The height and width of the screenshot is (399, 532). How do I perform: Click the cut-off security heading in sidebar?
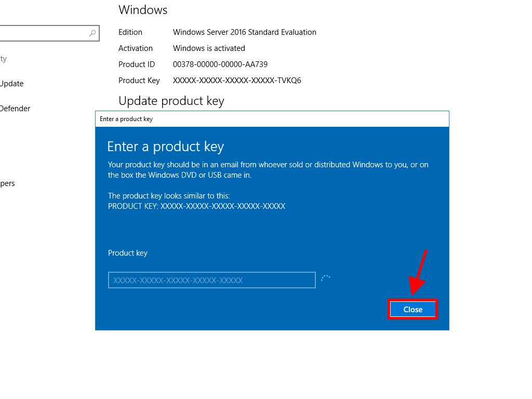point(3,59)
